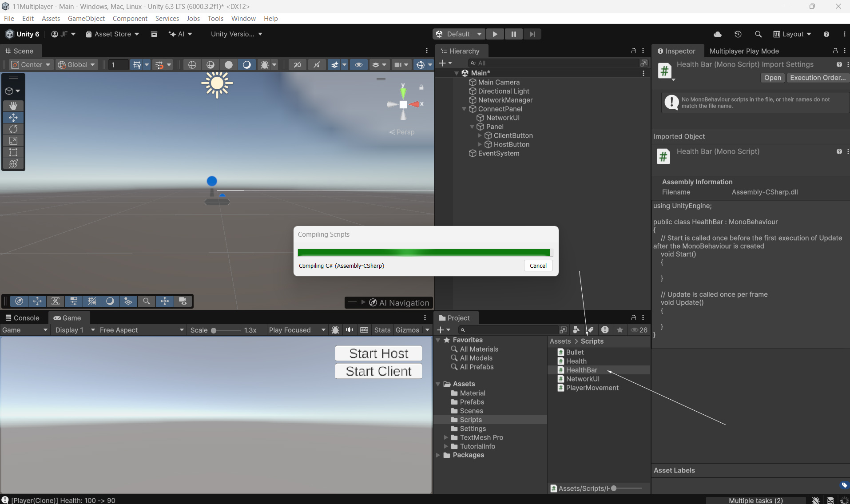Lock the Inspector panel
This screenshot has height=504, width=850.
click(835, 51)
